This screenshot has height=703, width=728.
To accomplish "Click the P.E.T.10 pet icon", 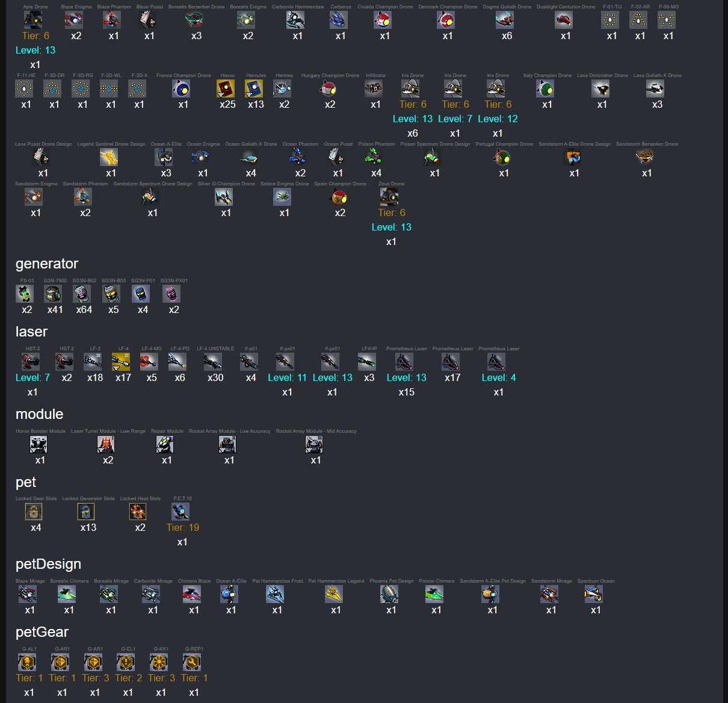I will coord(180,512).
